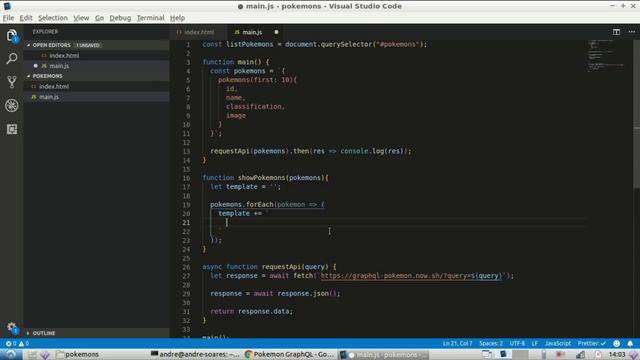Switch to Pokemon GraphQL Chrome window
640x360 pixels.
coord(289,354)
